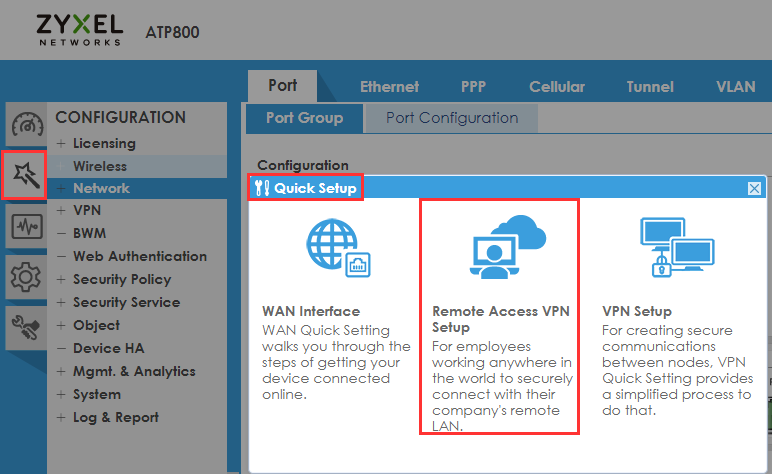772x474 pixels.
Task: Click the Zyxel Networks logo
Action: pyautogui.click(x=79, y=29)
